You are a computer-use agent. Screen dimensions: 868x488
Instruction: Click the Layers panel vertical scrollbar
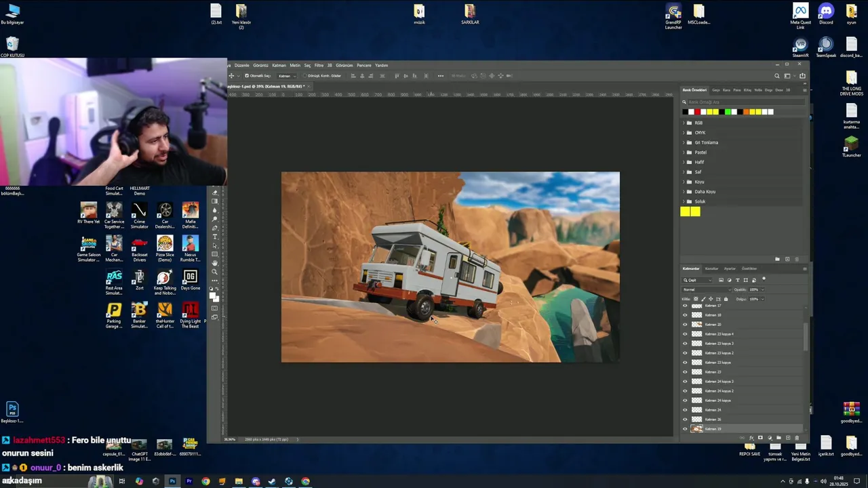tap(806, 336)
